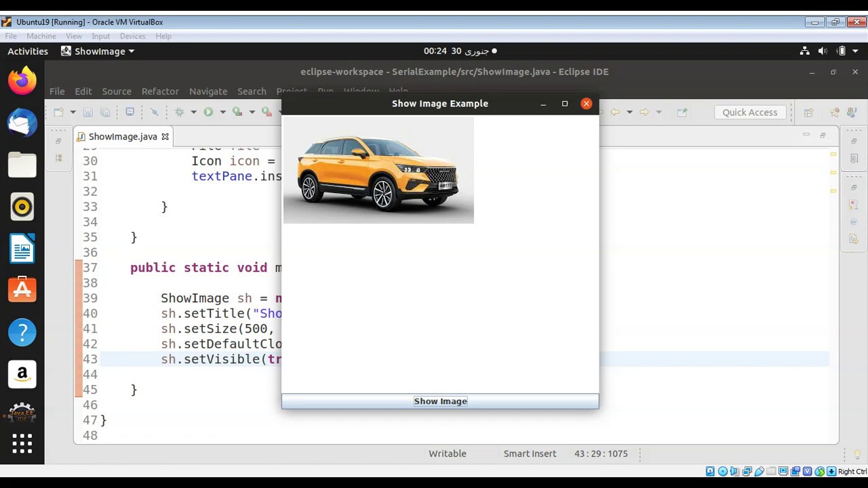Restore the left minimized view stack

coord(58,141)
